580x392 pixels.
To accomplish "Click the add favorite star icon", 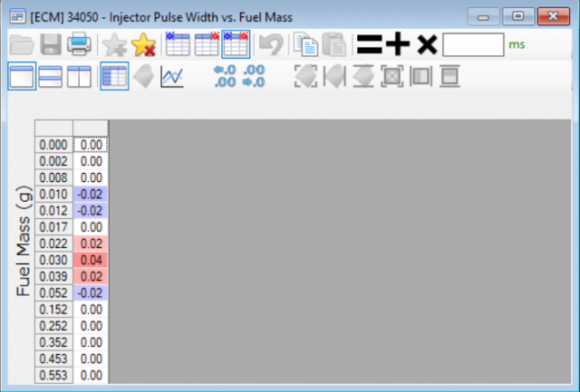I will click(114, 43).
